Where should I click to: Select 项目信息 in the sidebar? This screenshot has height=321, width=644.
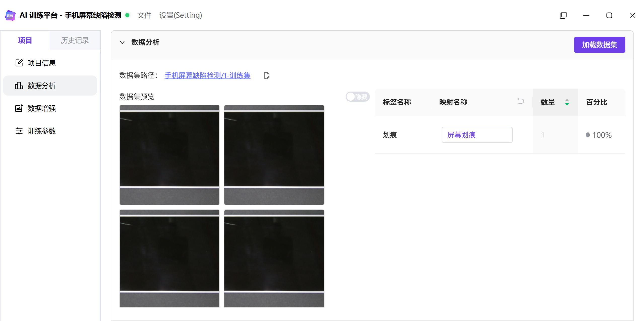(x=50, y=63)
